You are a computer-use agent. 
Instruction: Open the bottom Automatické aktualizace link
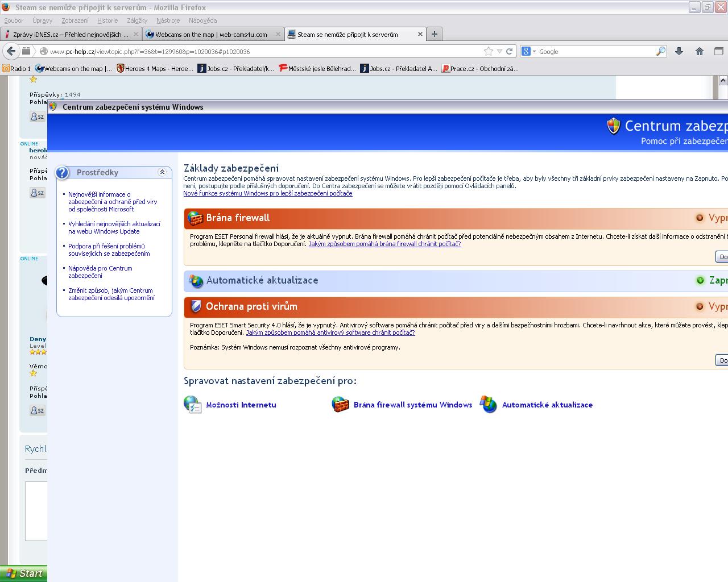point(547,405)
